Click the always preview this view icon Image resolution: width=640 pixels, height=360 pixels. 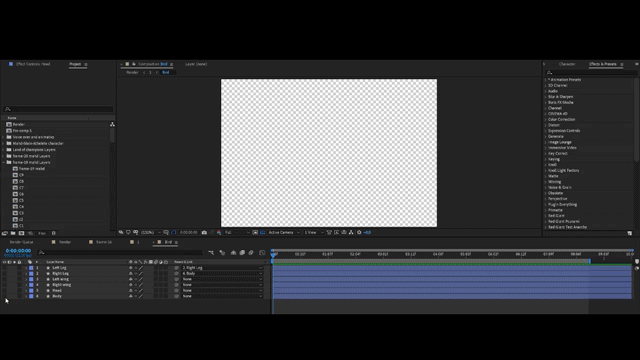(x=121, y=232)
